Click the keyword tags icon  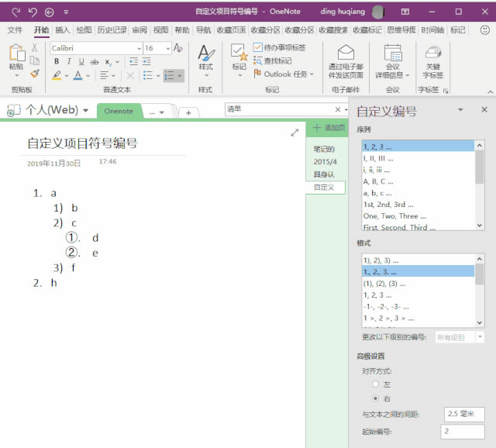(x=433, y=53)
